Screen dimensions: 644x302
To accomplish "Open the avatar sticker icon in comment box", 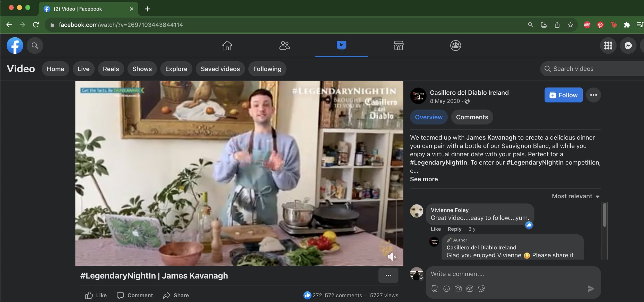I will click(x=435, y=289).
